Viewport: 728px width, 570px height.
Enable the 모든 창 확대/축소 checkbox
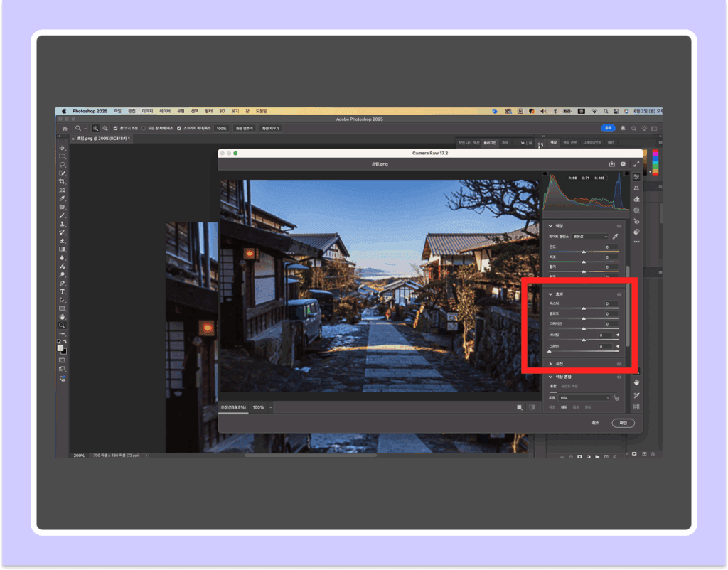click(144, 129)
